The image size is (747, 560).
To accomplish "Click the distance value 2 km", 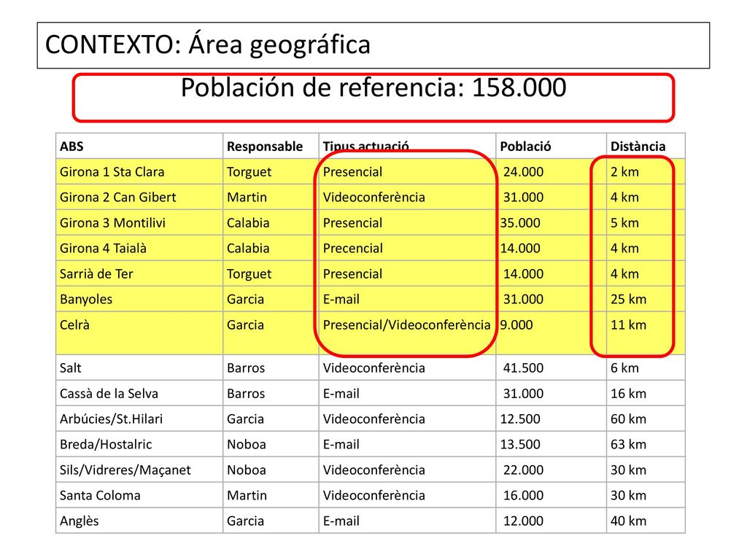I will click(x=624, y=172).
